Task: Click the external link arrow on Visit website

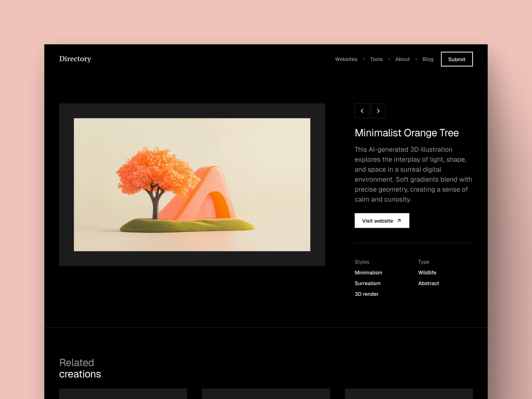Action: click(x=399, y=220)
